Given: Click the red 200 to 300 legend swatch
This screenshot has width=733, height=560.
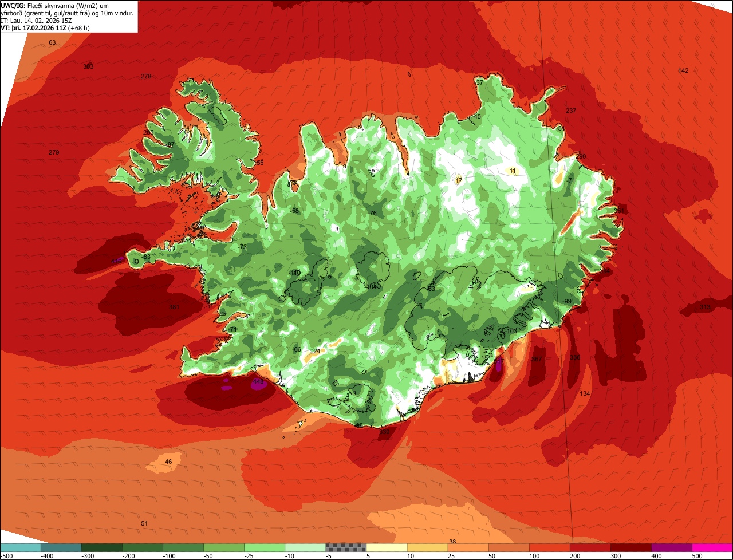Looking at the screenshot, I should [590, 547].
